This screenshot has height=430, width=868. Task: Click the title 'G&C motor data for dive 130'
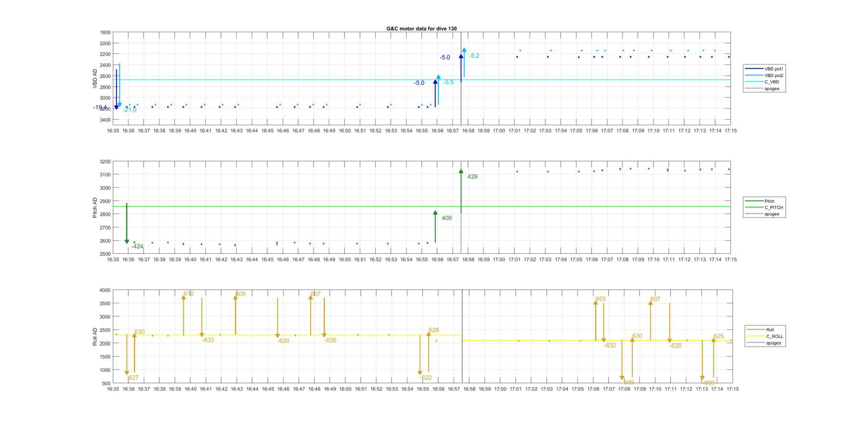tap(422, 29)
